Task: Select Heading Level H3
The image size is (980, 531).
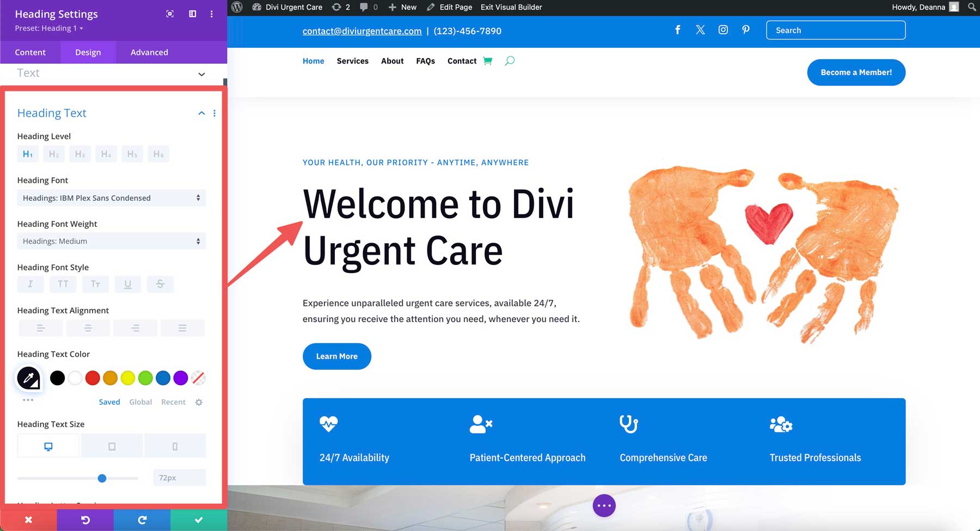Action: coord(79,153)
